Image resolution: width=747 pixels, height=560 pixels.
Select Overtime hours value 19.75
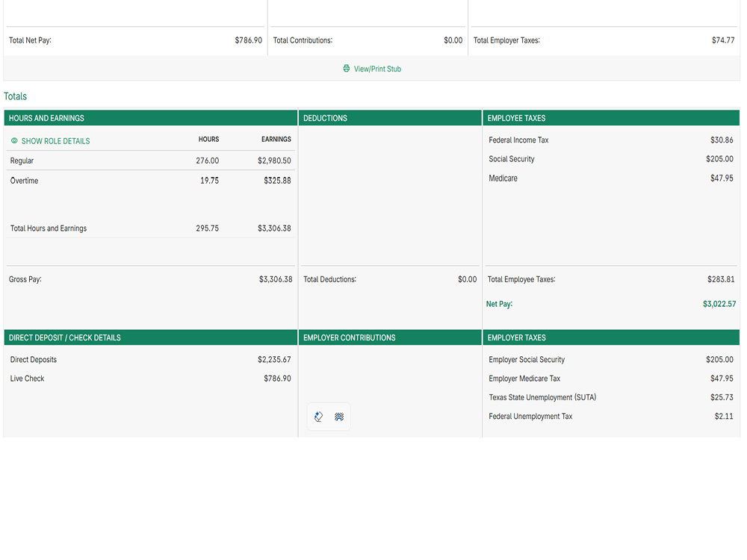click(210, 181)
